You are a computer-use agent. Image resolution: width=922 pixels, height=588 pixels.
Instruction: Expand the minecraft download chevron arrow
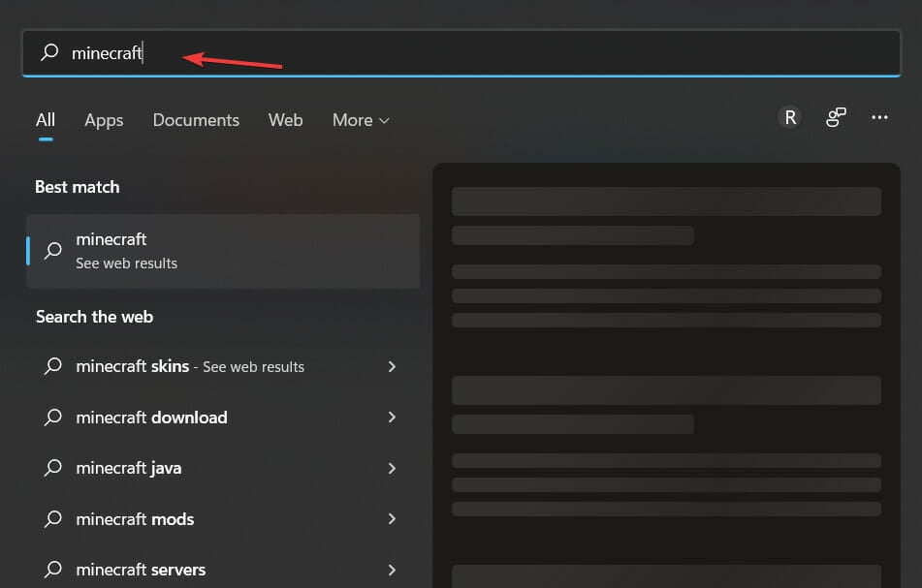[393, 418]
